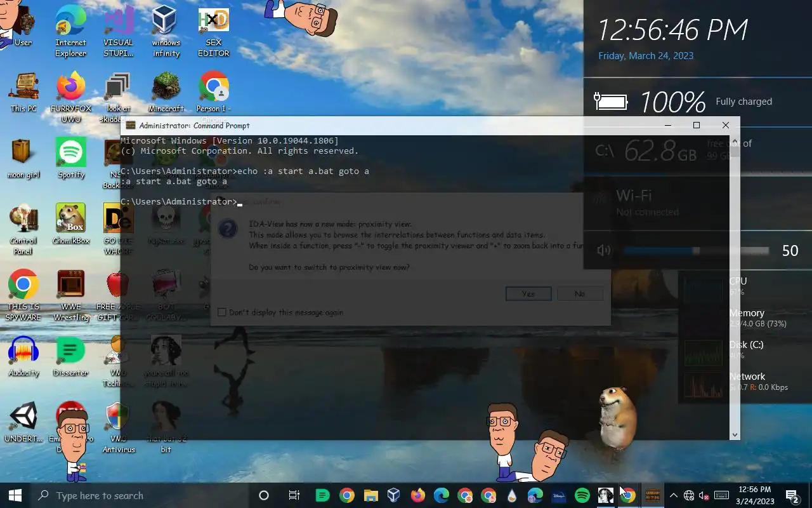812x508 pixels.
Task: Launch Firefox from the taskbar
Action: point(417,495)
